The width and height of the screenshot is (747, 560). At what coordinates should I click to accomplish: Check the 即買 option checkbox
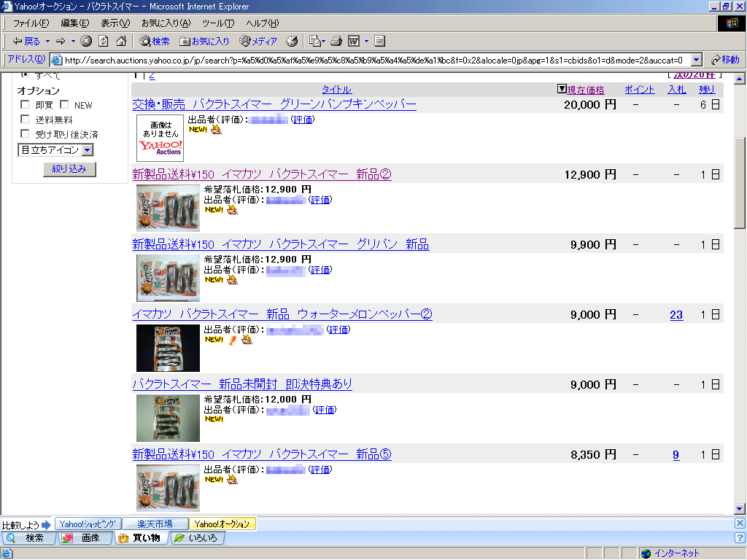tap(26, 104)
